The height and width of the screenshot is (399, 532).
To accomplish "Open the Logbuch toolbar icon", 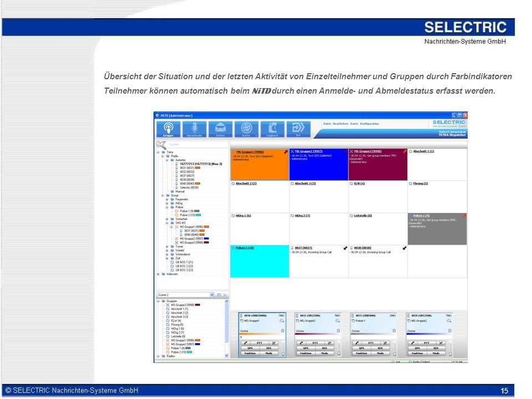I will [272, 129].
